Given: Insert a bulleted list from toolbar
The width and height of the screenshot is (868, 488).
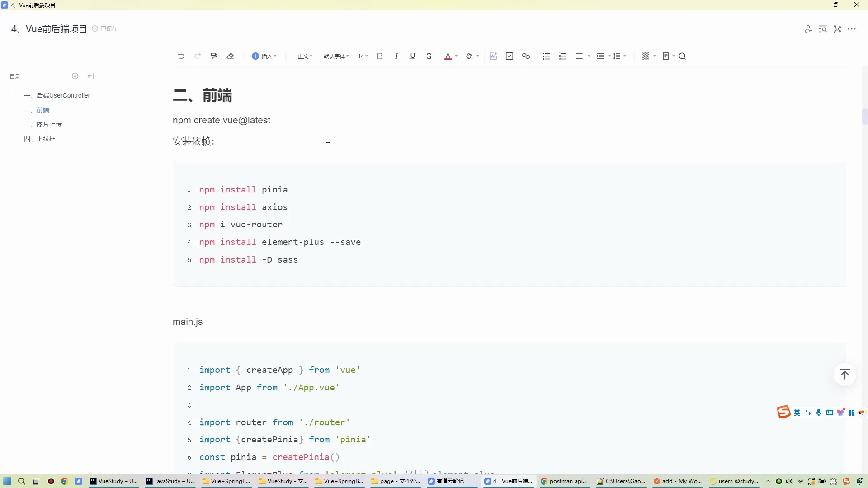Looking at the screenshot, I should coord(547,56).
